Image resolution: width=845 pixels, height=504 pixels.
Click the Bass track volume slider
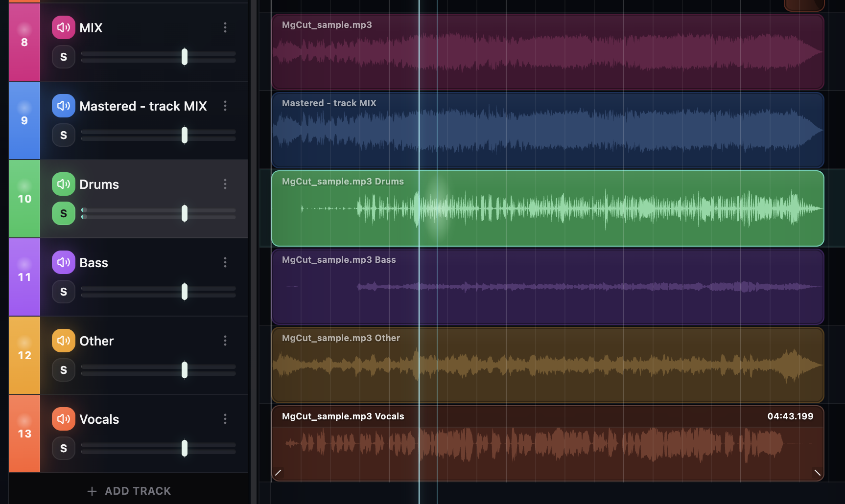coord(159,292)
